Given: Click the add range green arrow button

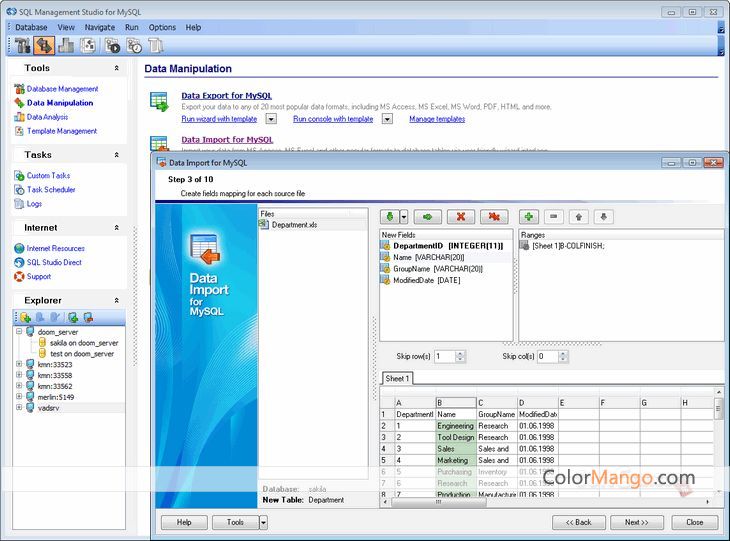Looking at the screenshot, I should coord(427,217).
